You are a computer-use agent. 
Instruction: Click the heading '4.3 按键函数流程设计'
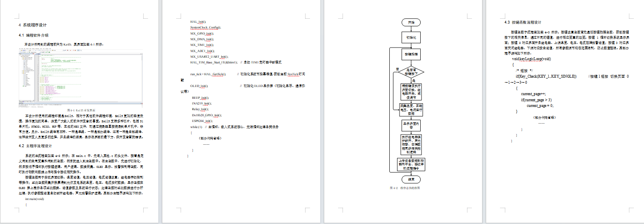coord(523,23)
